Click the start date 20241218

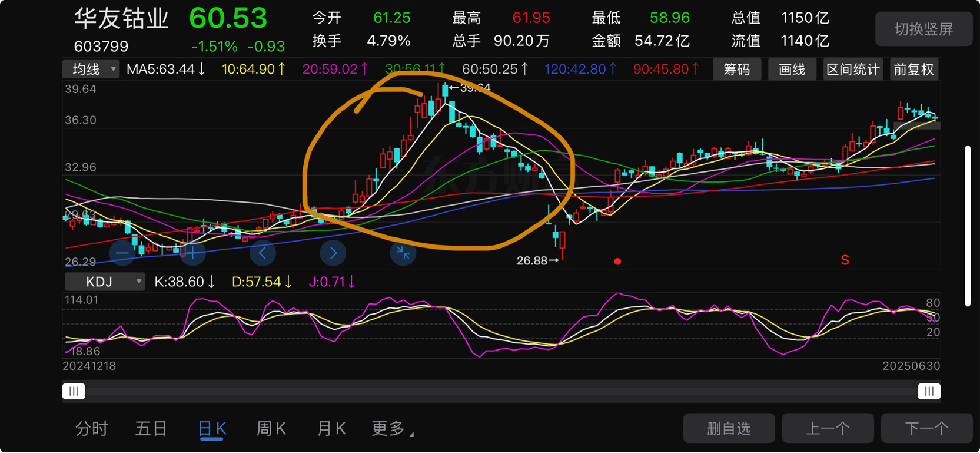click(x=89, y=366)
